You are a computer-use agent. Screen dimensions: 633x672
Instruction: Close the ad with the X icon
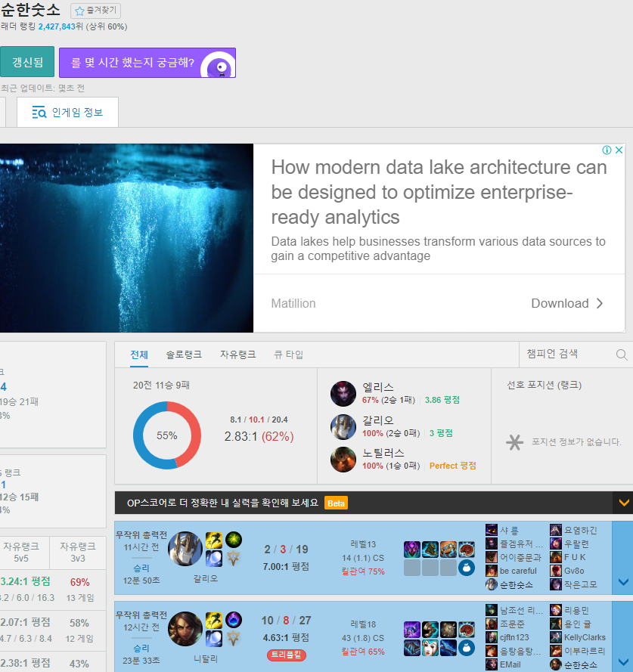coord(619,150)
